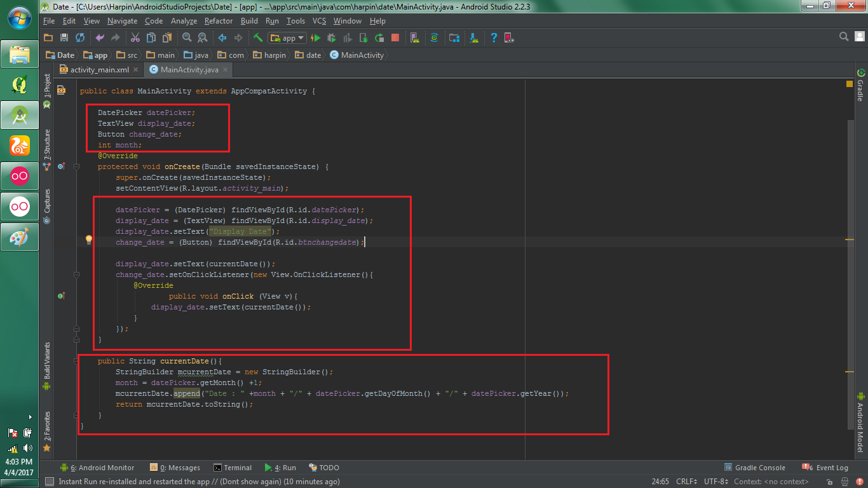The height and width of the screenshot is (488, 868).
Task: Click the Make Project hammer icon
Action: [257, 38]
